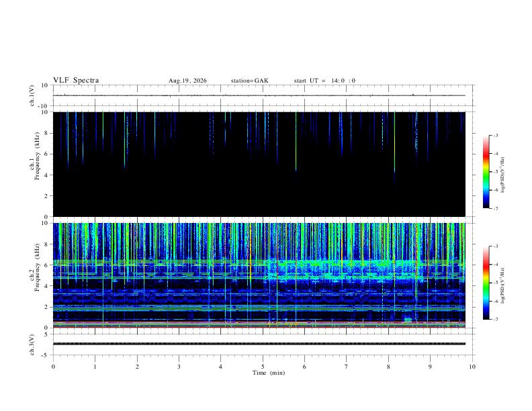Click the black ch.3 waveform band

click(x=259, y=344)
